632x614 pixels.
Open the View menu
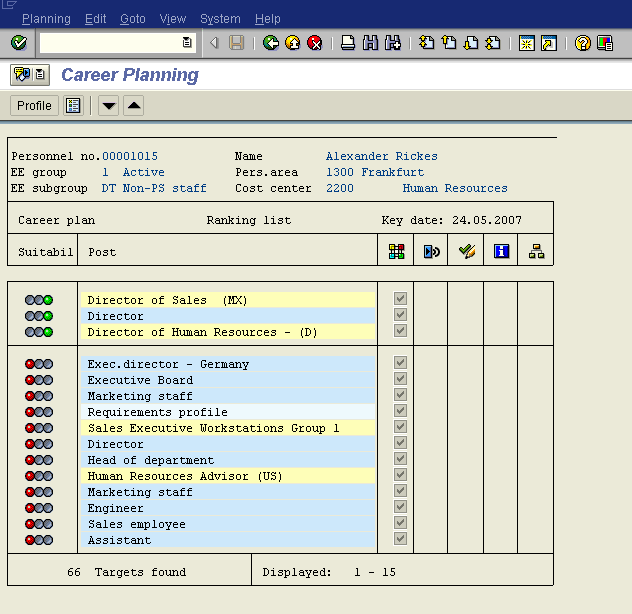(173, 19)
